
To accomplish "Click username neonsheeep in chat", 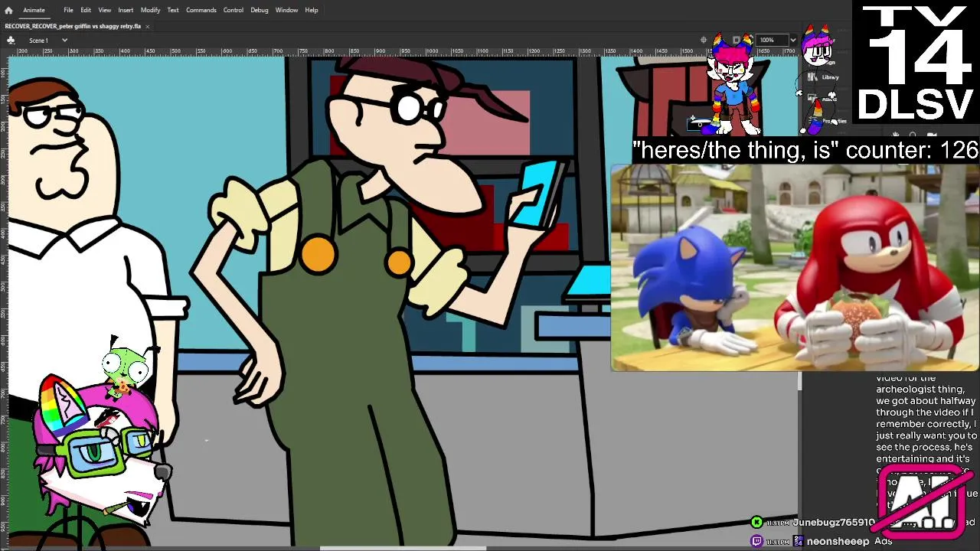I will 838,541.
